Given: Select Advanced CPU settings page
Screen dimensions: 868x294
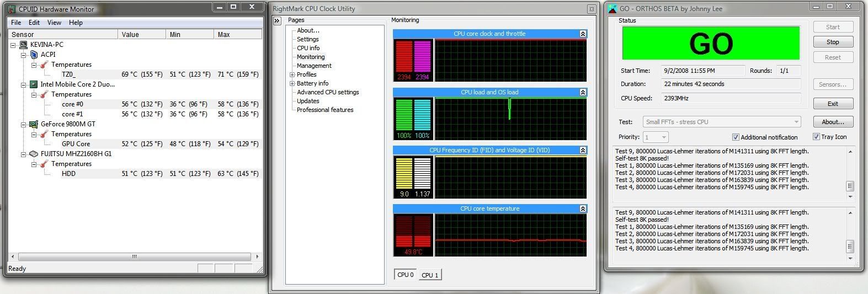Looking at the screenshot, I should (328, 92).
